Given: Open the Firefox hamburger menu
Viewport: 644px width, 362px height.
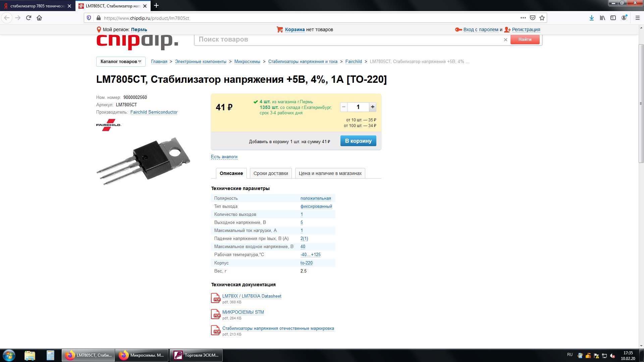Looking at the screenshot, I should (x=638, y=18).
